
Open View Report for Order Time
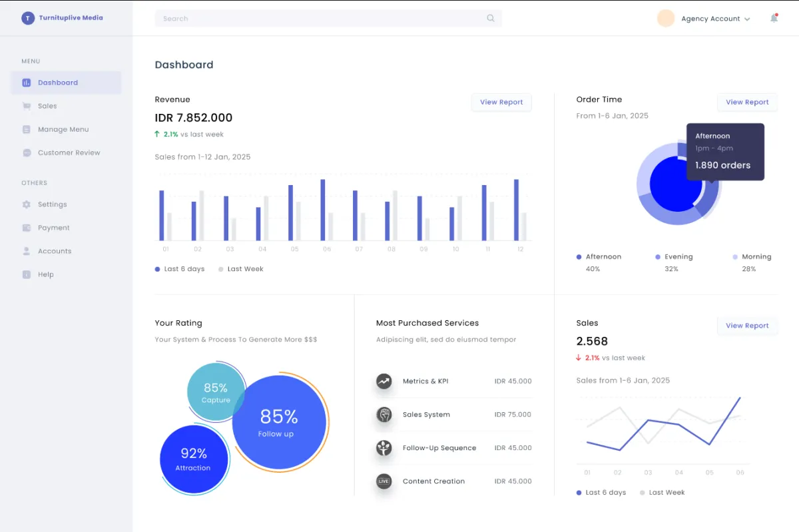point(747,102)
